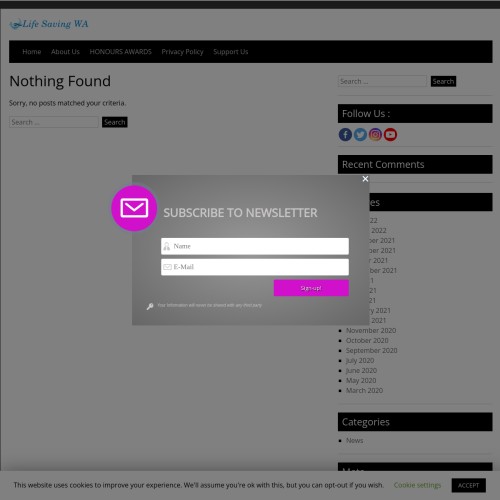Click the pink envelope newsletter icon
500x500 pixels.
134,208
